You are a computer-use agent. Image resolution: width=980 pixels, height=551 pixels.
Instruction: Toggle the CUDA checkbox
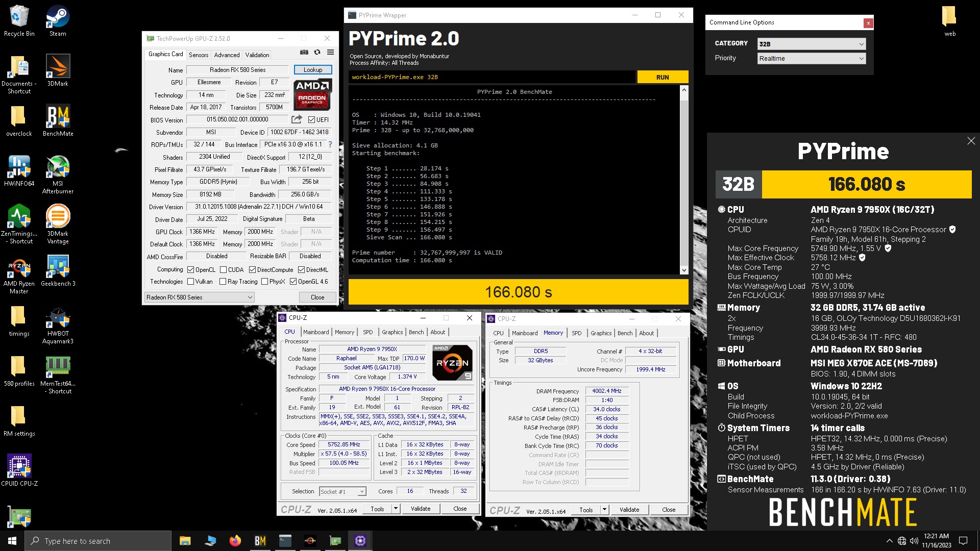point(223,270)
